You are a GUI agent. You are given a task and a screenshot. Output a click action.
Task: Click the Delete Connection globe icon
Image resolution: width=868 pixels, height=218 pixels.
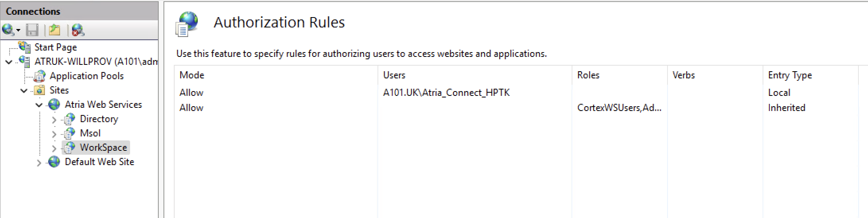coord(78,30)
